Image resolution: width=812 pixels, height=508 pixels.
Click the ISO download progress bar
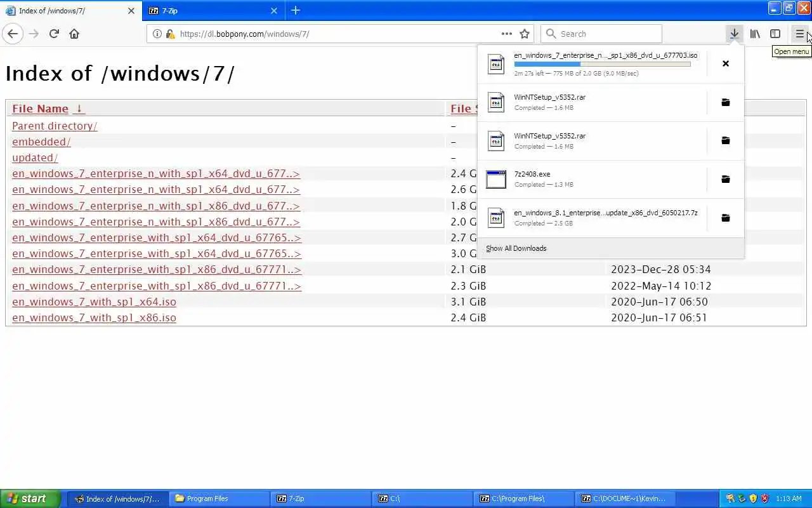(x=602, y=64)
